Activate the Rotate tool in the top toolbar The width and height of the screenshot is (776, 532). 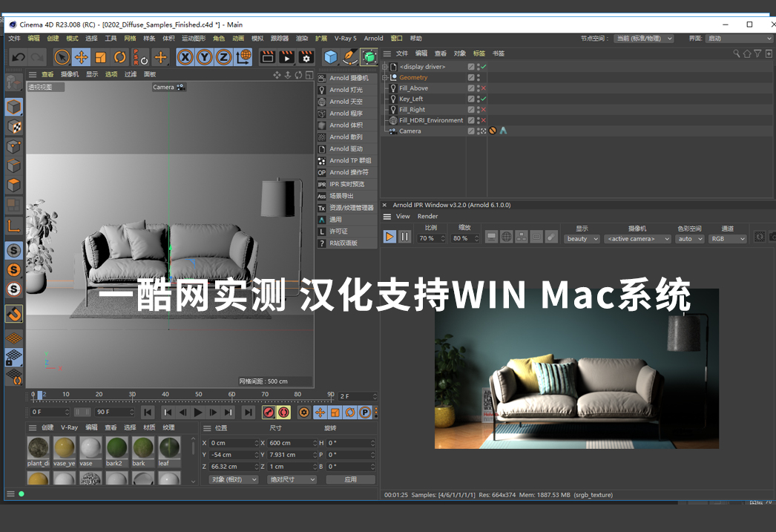[x=119, y=57]
